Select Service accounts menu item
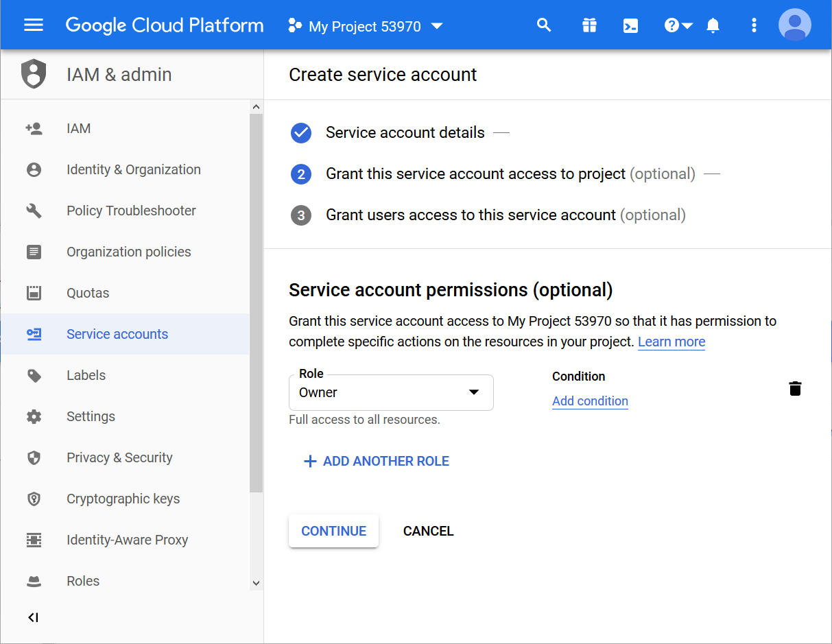The image size is (832, 644). click(x=125, y=334)
